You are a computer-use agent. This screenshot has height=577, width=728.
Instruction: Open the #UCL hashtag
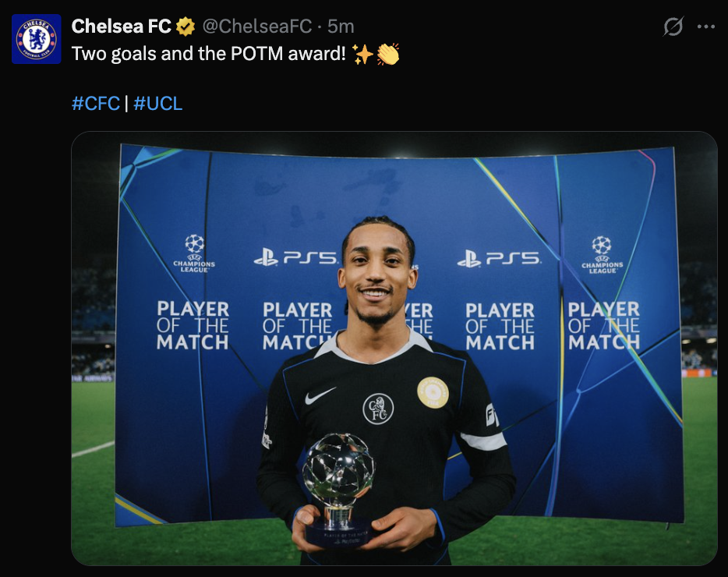tap(158, 103)
